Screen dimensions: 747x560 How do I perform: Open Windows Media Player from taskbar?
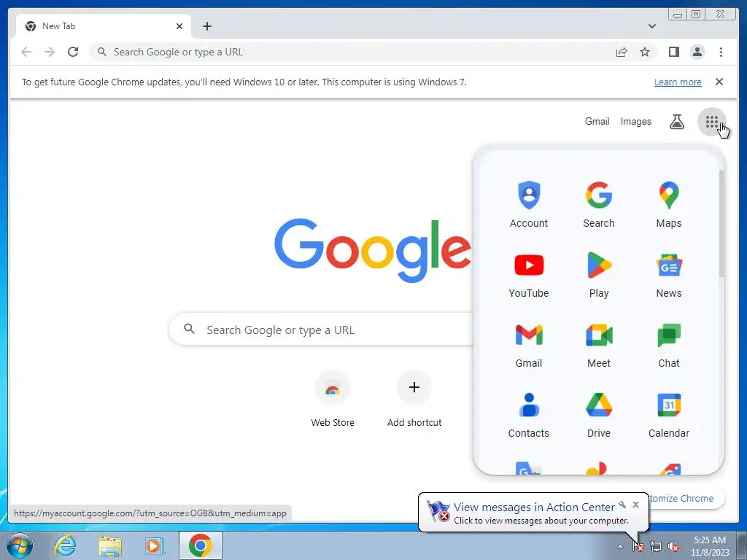154,545
